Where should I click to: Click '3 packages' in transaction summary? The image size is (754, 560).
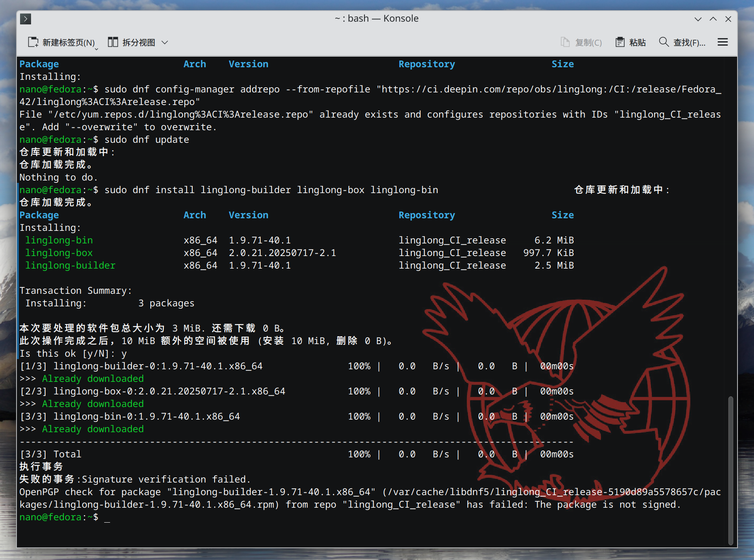(166, 303)
